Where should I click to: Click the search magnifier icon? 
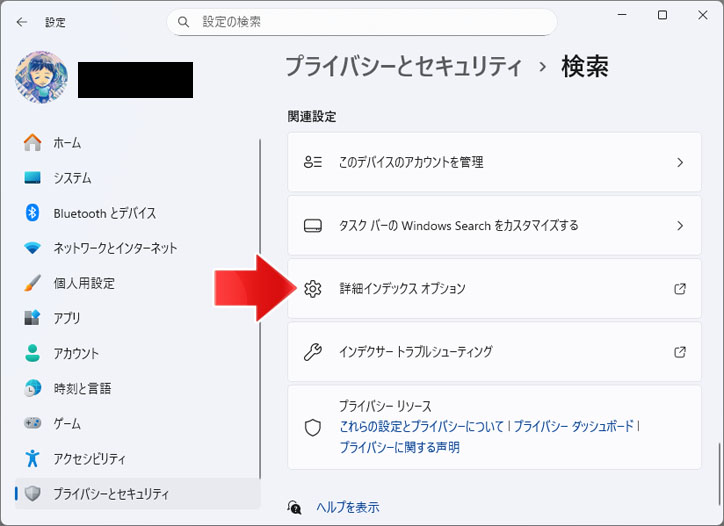pyautogui.click(x=183, y=21)
